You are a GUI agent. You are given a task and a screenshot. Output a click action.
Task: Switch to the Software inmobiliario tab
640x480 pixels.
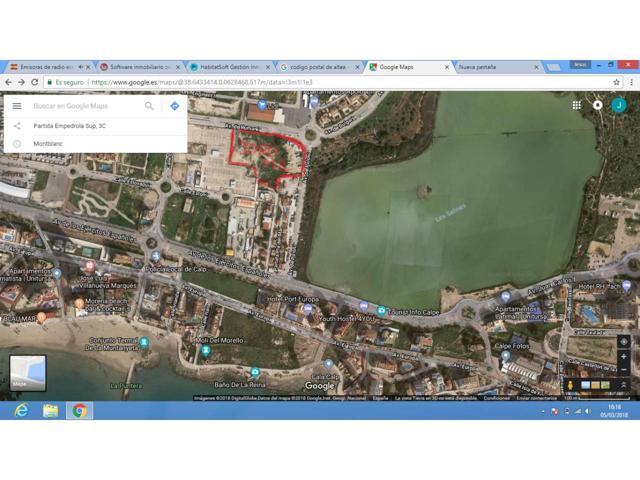coord(140,67)
